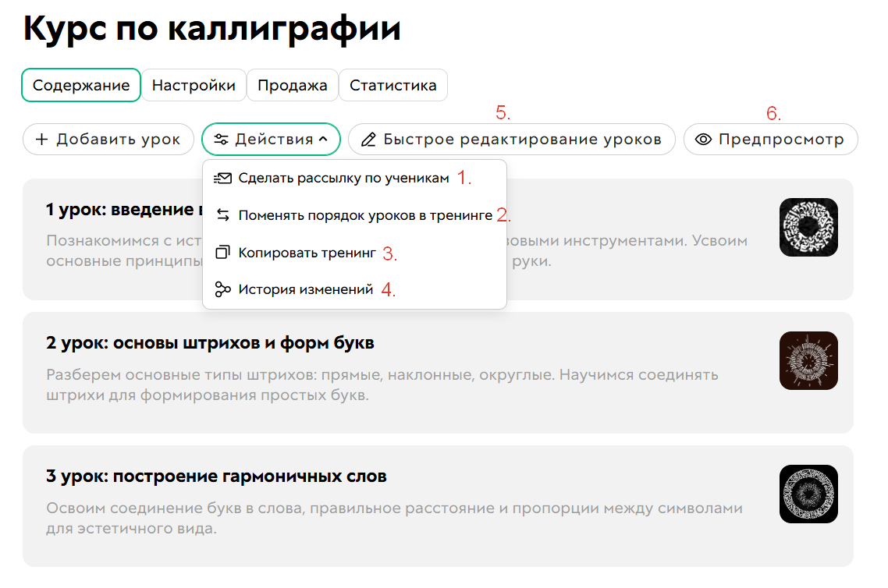Switch to the 'Настройки' tab
Viewport: 888px width, 588px height.
pyautogui.click(x=194, y=85)
